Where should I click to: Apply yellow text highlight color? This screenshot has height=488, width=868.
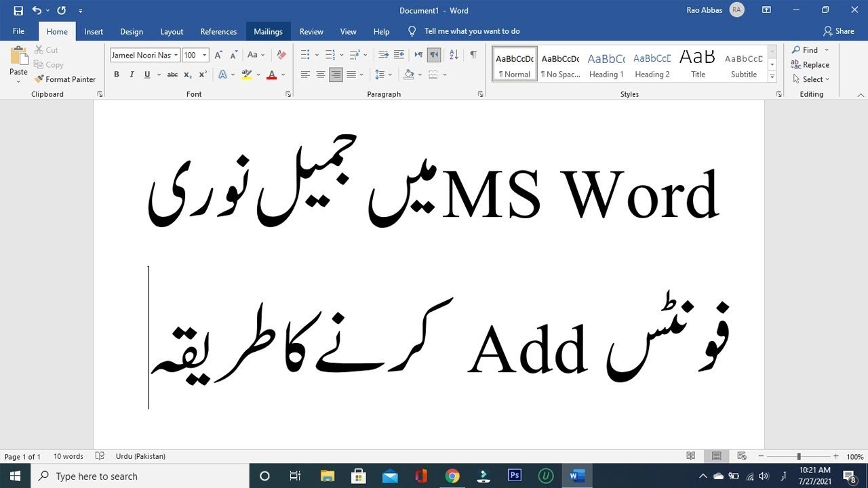(x=247, y=75)
